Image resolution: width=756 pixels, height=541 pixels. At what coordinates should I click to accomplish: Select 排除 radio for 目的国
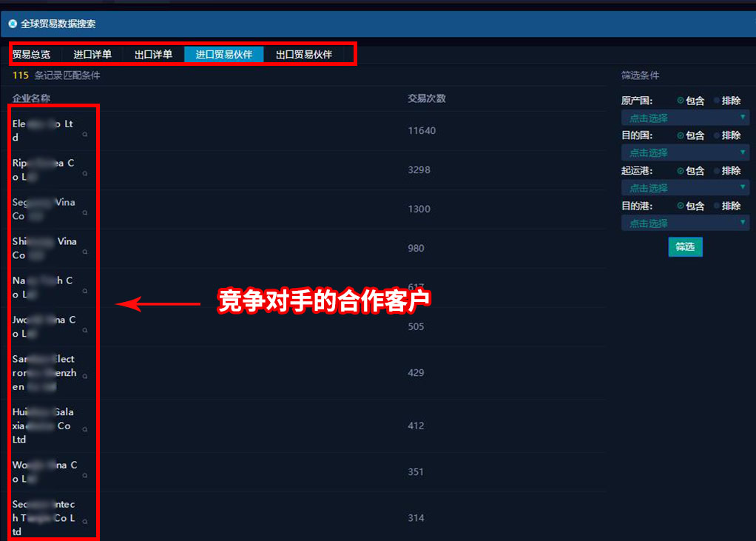click(717, 135)
